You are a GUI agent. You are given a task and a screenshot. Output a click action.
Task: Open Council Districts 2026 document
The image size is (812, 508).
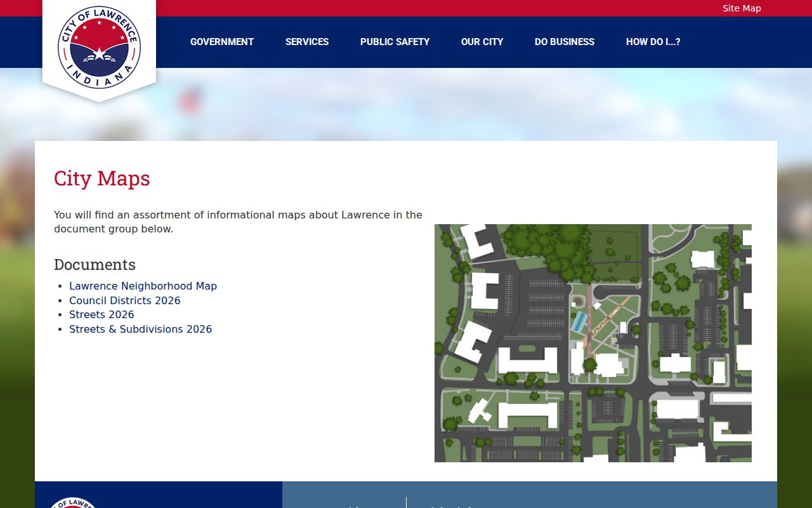(x=125, y=300)
